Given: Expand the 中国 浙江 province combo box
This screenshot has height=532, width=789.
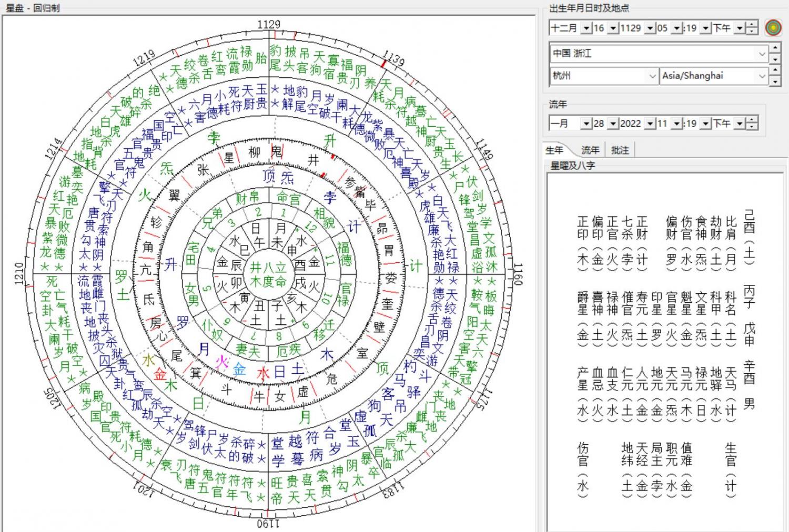Looking at the screenshot, I should [762, 54].
